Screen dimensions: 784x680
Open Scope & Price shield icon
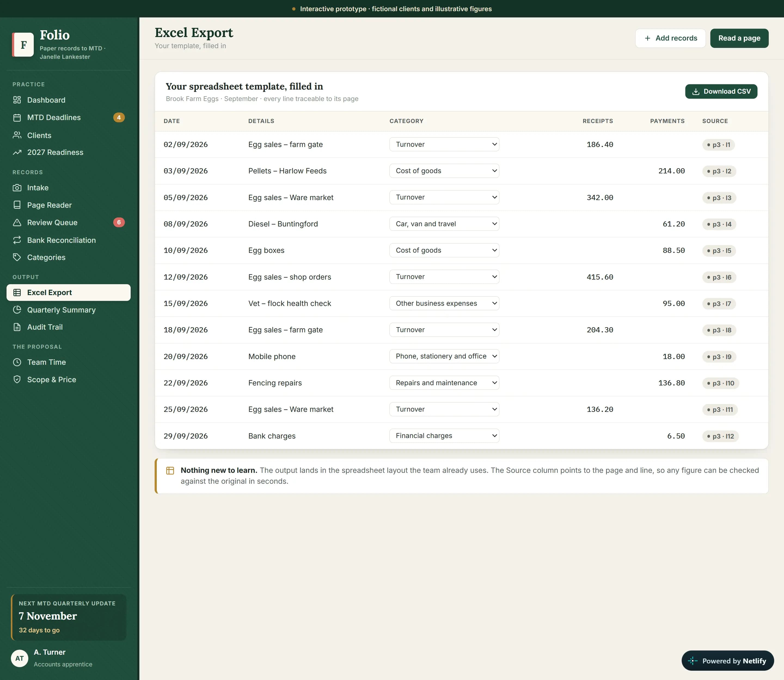(17, 379)
